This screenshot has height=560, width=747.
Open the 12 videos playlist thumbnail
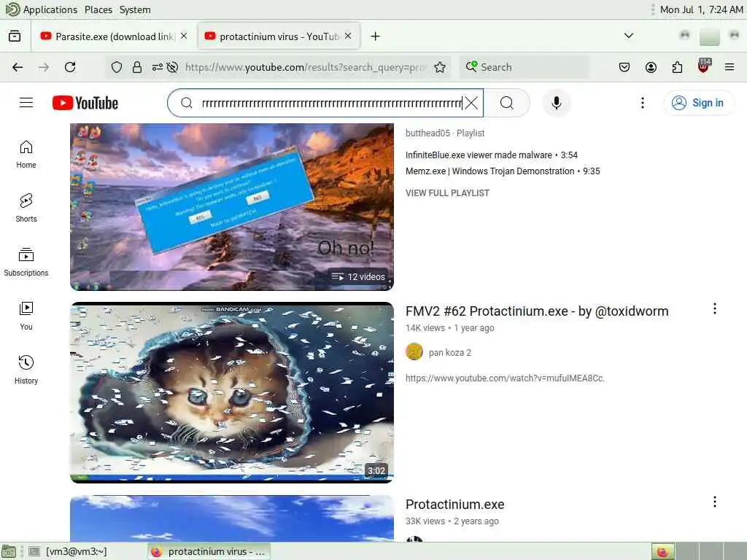coord(232,206)
